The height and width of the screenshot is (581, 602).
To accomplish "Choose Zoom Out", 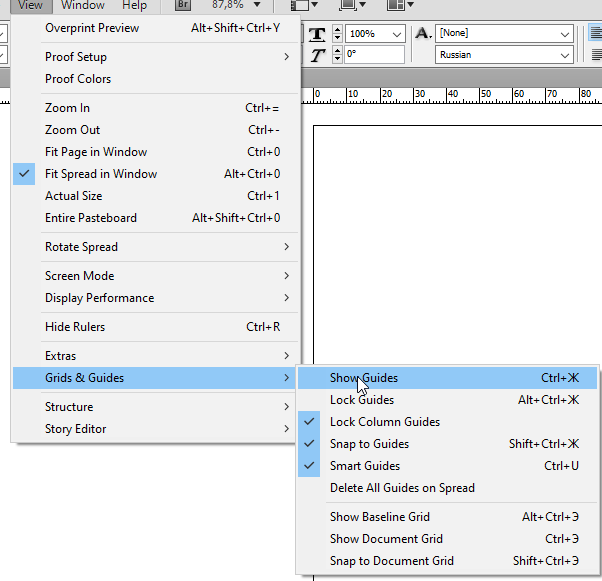I will pyautogui.click(x=156, y=130).
